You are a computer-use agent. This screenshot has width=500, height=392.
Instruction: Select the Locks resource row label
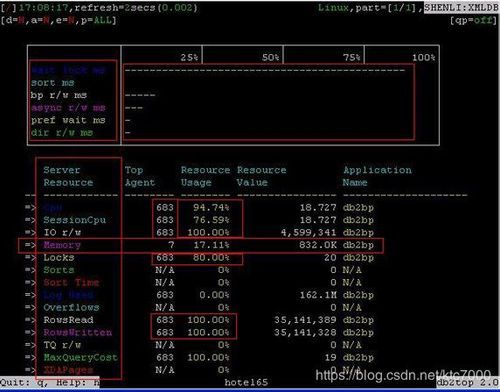59,257
